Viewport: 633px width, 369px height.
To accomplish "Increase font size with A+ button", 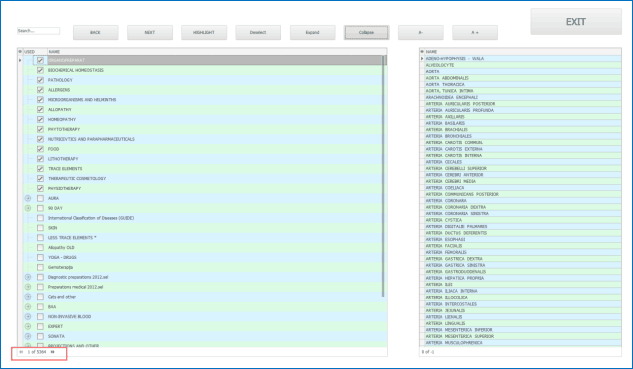I will (x=475, y=33).
